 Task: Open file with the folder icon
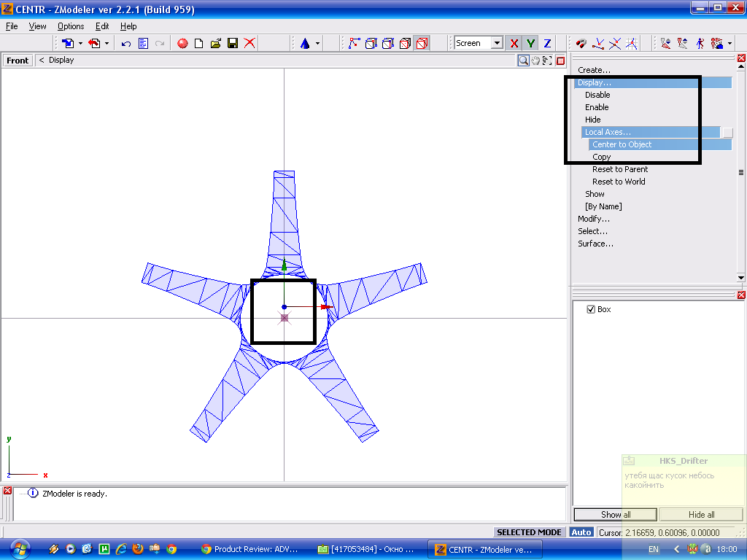coord(215,44)
